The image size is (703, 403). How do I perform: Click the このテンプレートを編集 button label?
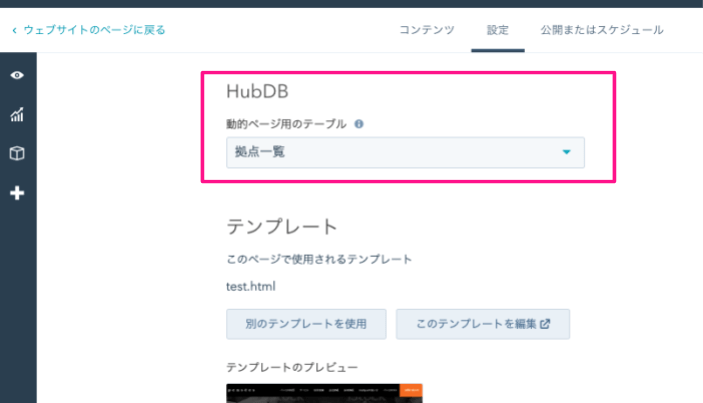476,324
